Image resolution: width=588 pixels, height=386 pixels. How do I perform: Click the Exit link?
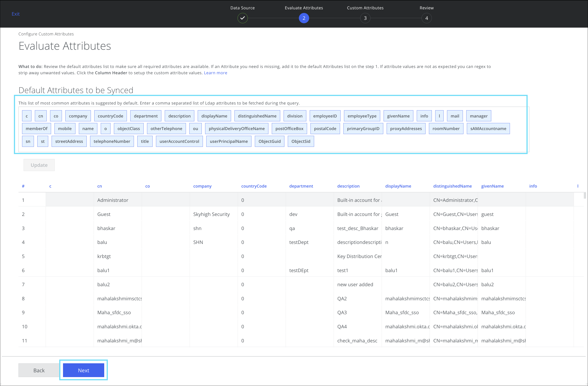coord(15,14)
